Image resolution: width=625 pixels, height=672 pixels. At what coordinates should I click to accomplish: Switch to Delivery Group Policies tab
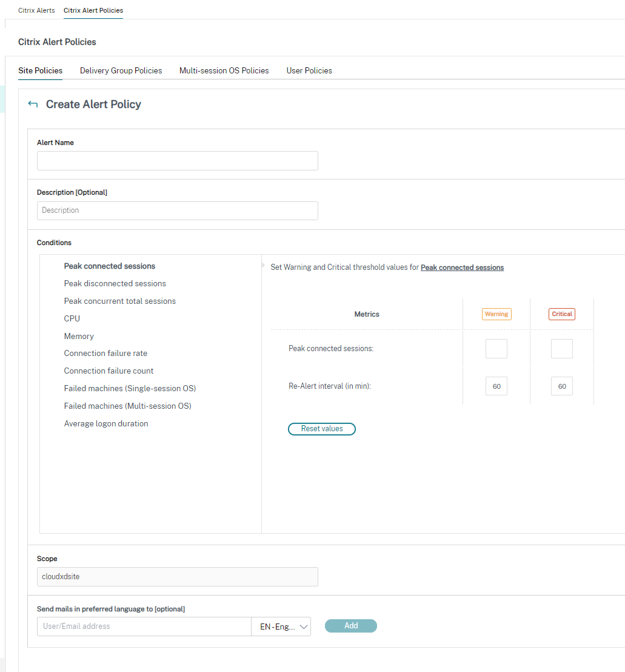click(121, 70)
